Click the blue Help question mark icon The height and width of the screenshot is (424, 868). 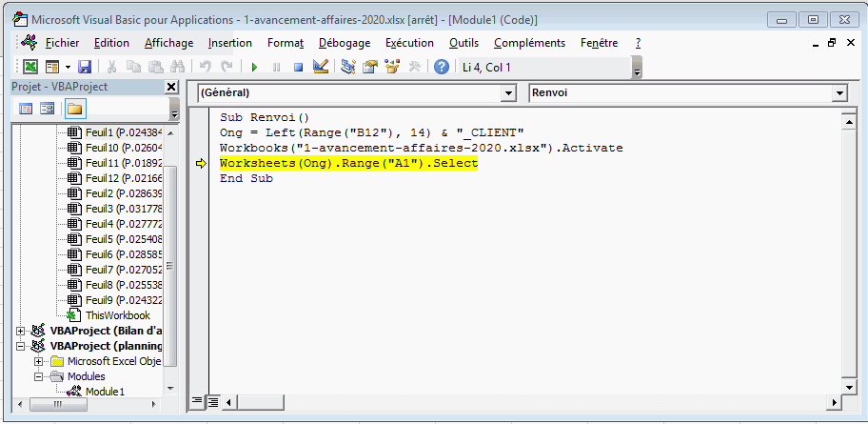click(x=442, y=67)
